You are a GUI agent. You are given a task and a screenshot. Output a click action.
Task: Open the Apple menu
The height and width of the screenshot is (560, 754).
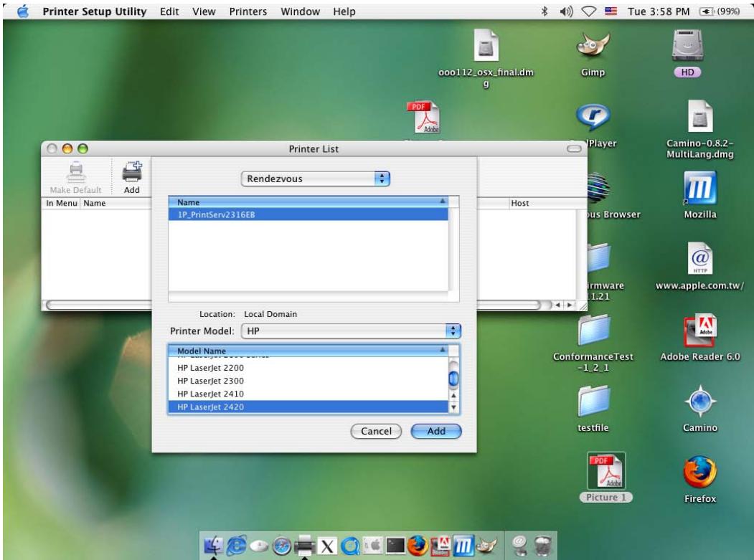click(23, 11)
